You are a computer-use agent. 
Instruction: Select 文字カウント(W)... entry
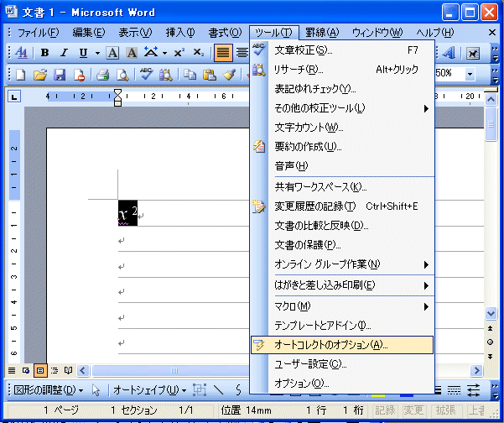pos(342,128)
